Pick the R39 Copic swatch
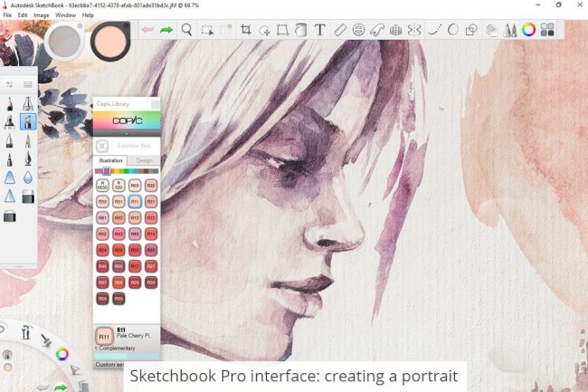588x392 pixels. 151,282
